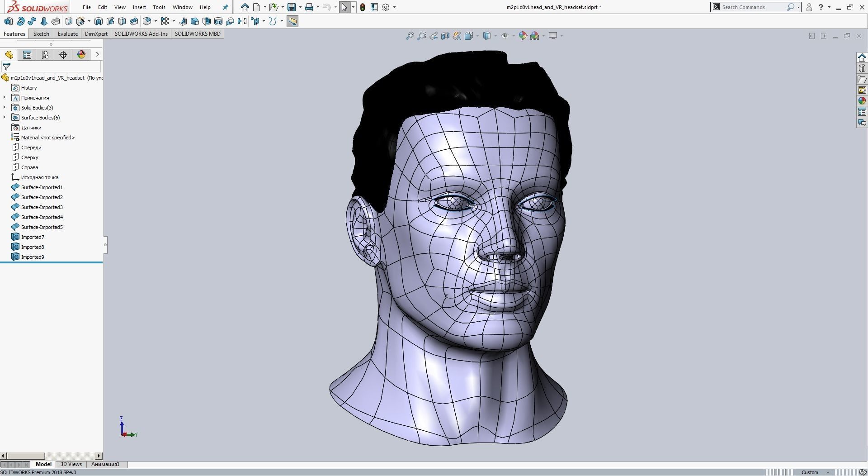
Task: Open the Design Library task pane tab
Action: tap(862, 68)
